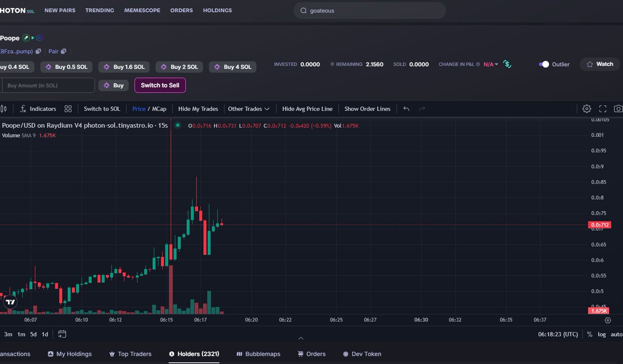Collapse the chart panel with the chevron
Viewport: 623px width, 364px height.
pos(301,338)
